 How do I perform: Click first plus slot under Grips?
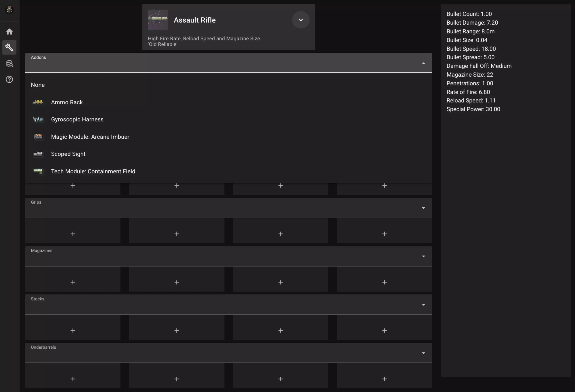tap(73, 234)
